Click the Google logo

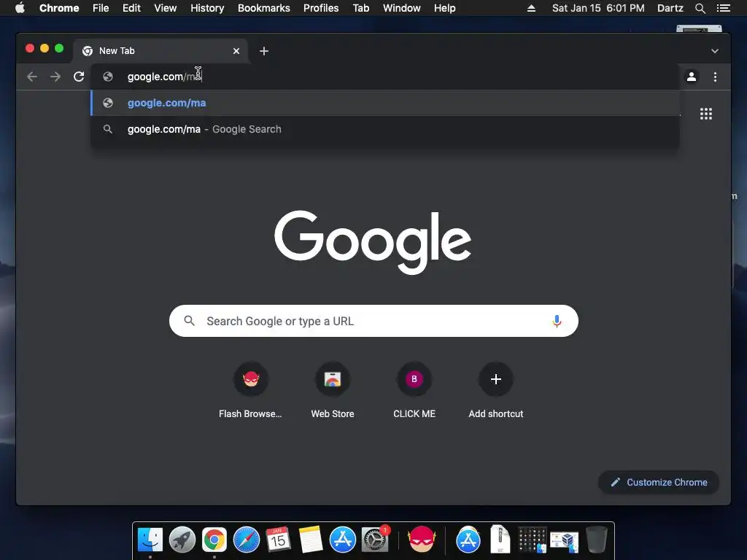tap(373, 242)
